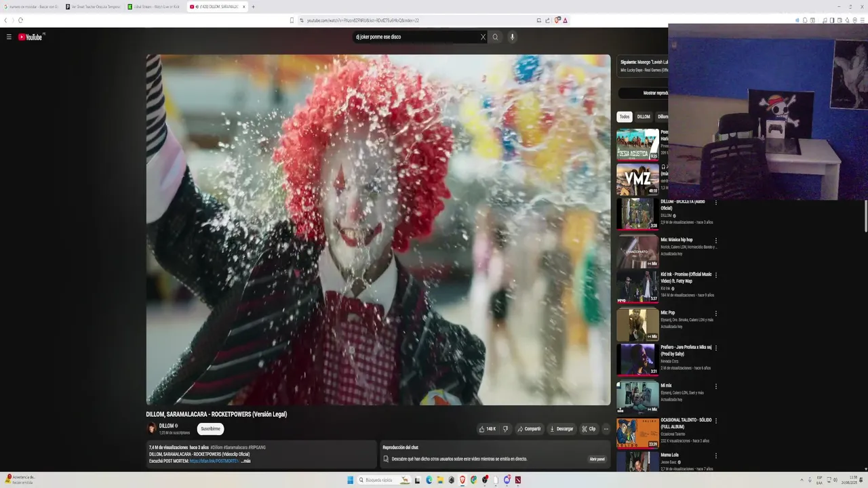The height and width of the screenshot is (488, 868).
Task: Open the Mi mix playlist thumbnail
Action: click(x=637, y=397)
